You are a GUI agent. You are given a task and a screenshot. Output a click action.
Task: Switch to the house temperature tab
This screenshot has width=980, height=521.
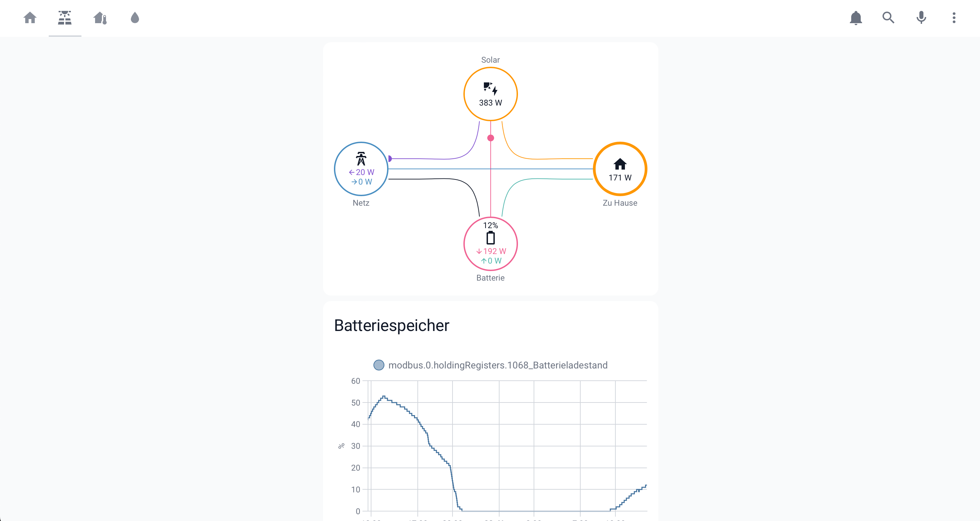click(100, 18)
